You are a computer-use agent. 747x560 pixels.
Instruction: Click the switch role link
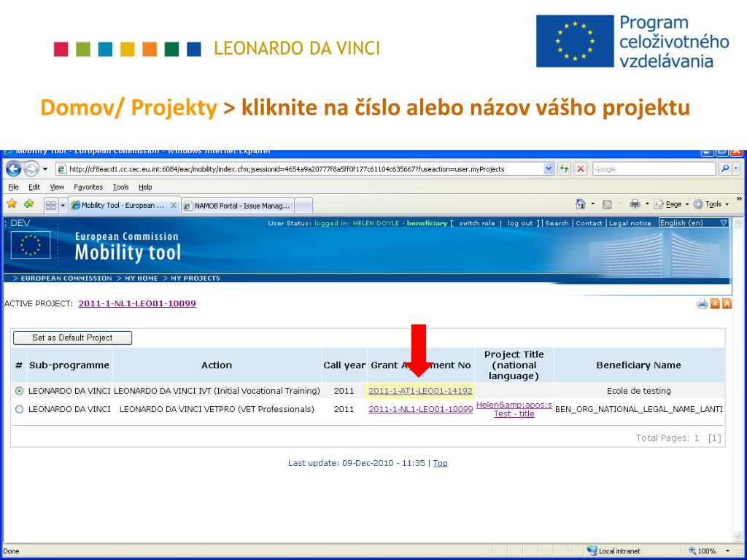tap(477, 223)
